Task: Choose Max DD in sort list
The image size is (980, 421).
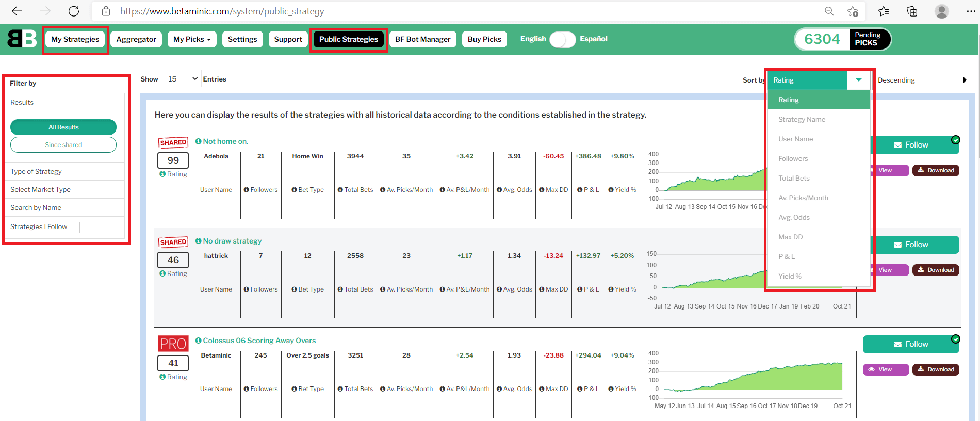Action: point(819,237)
